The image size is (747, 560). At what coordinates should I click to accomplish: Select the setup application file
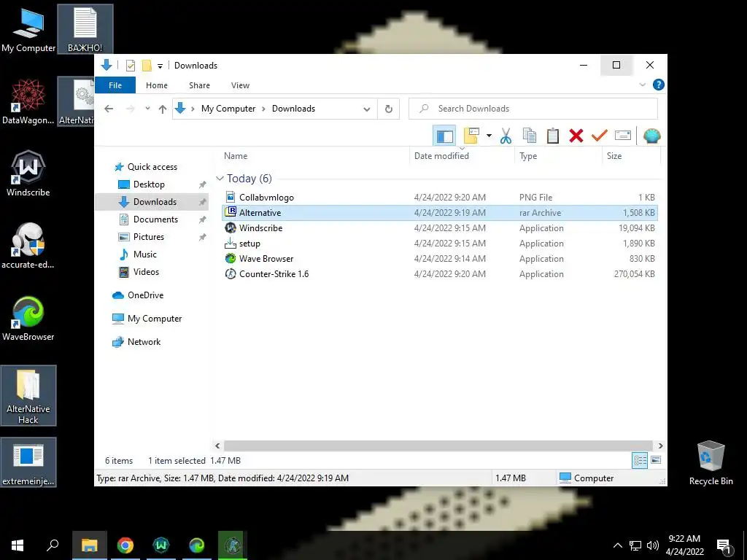click(x=440, y=244)
